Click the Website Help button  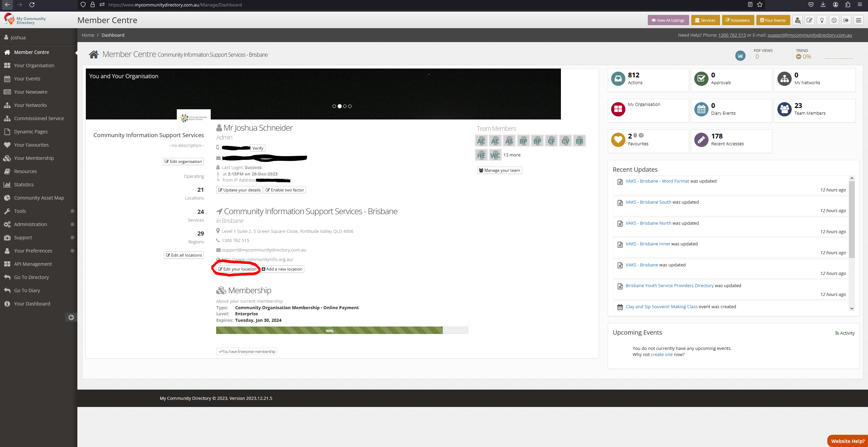point(848,441)
